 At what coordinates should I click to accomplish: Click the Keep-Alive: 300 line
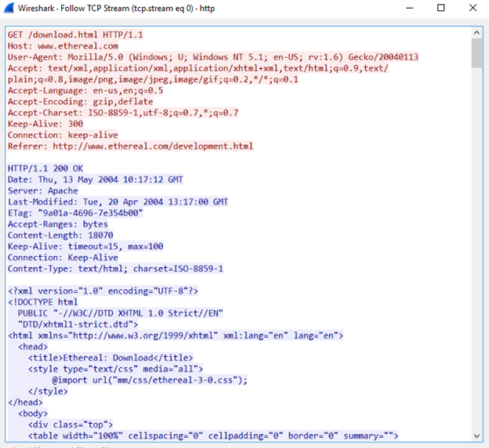coord(45,124)
